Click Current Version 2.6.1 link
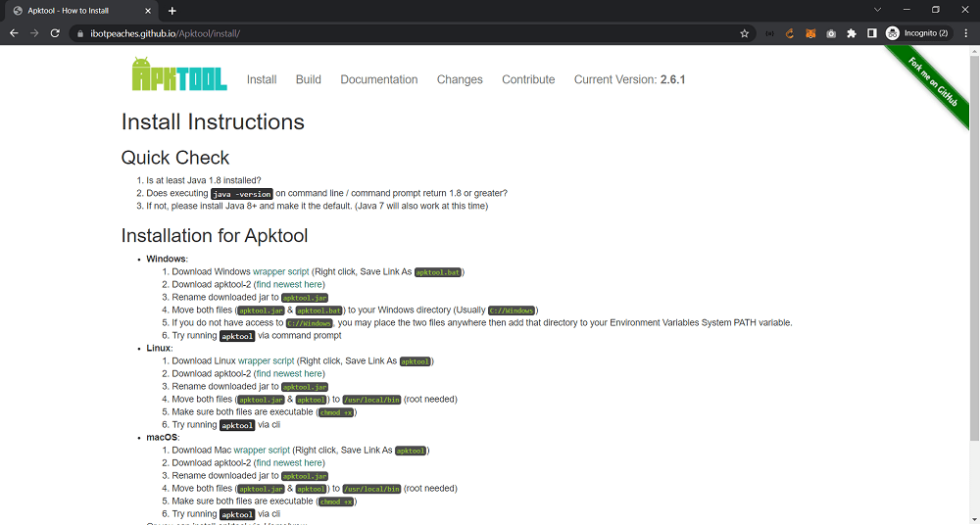The image size is (980, 525). (629, 79)
